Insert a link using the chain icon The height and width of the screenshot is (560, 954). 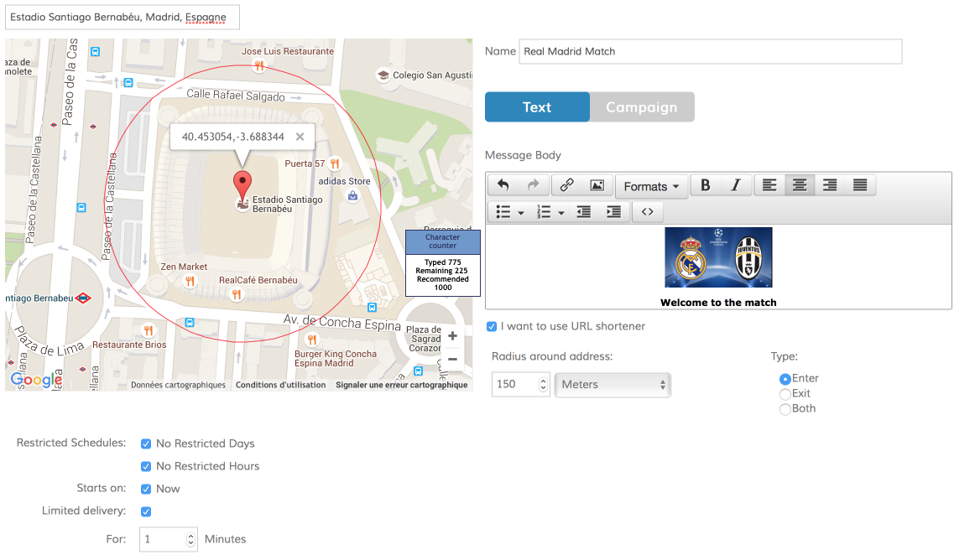(566, 185)
